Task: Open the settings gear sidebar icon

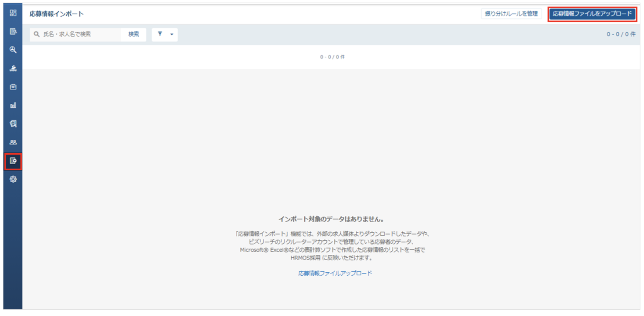Action: 13,179
